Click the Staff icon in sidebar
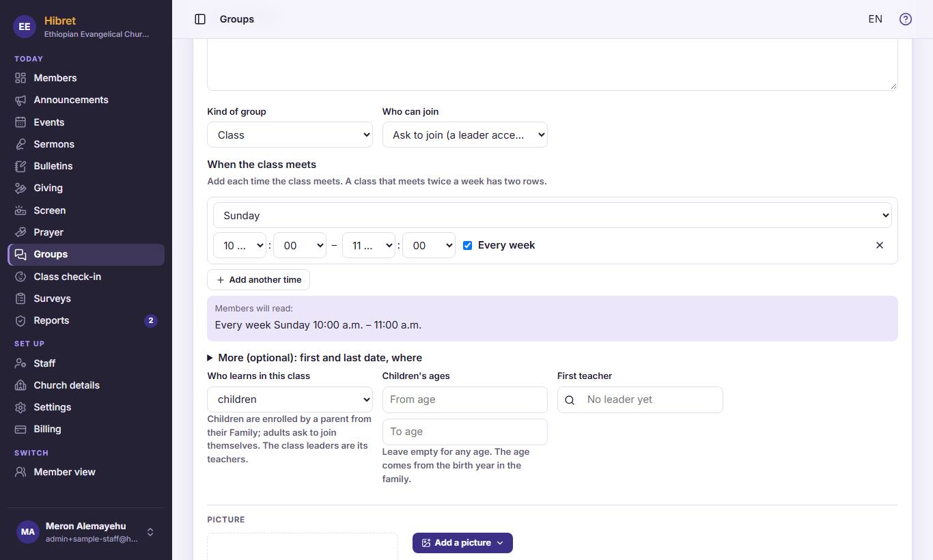 pos(20,363)
